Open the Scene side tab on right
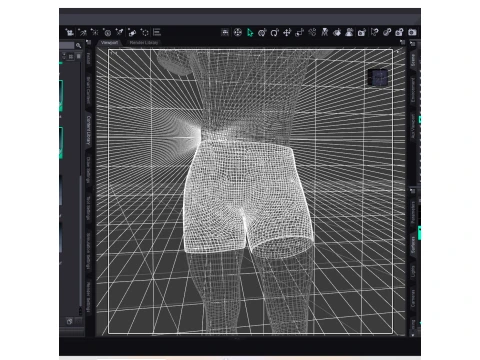This screenshot has height=360, width=480. (413, 60)
